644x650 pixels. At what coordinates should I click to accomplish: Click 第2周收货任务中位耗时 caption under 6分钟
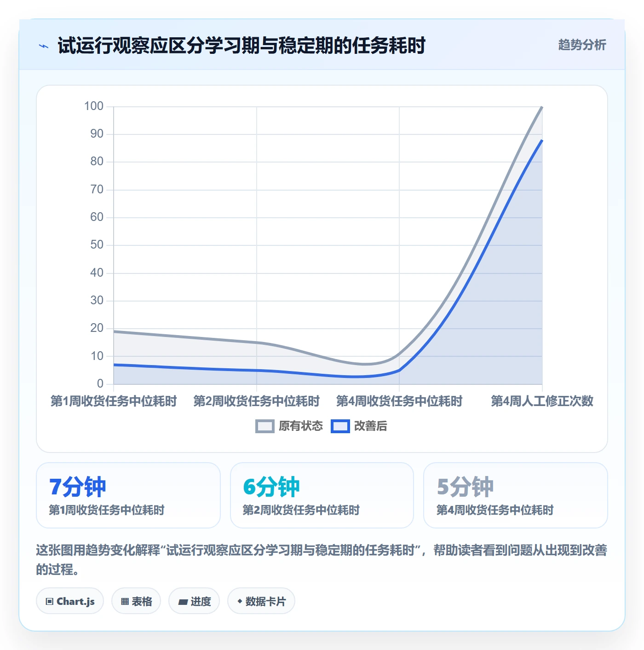pos(301,510)
